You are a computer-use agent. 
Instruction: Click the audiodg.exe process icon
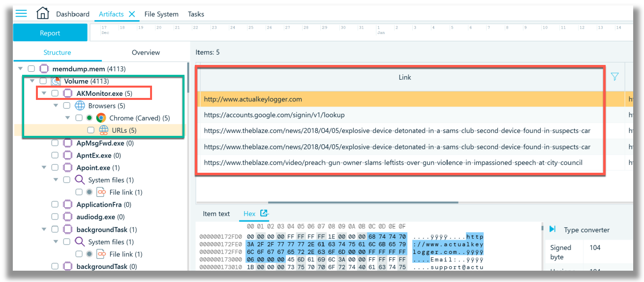[68, 217]
